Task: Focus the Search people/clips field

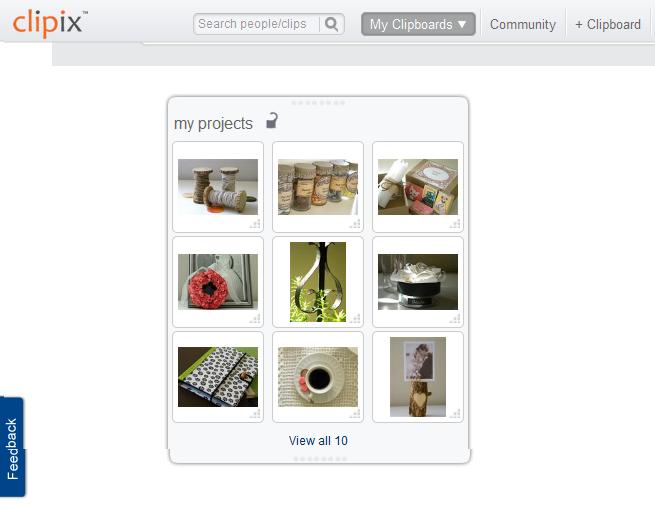Action: tap(257, 24)
